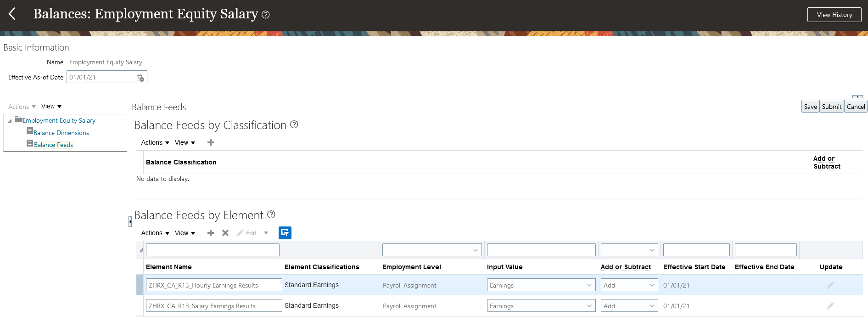Collapse the Employment Equity Salary tree node
The width and height of the screenshot is (868, 322).
click(x=10, y=121)
